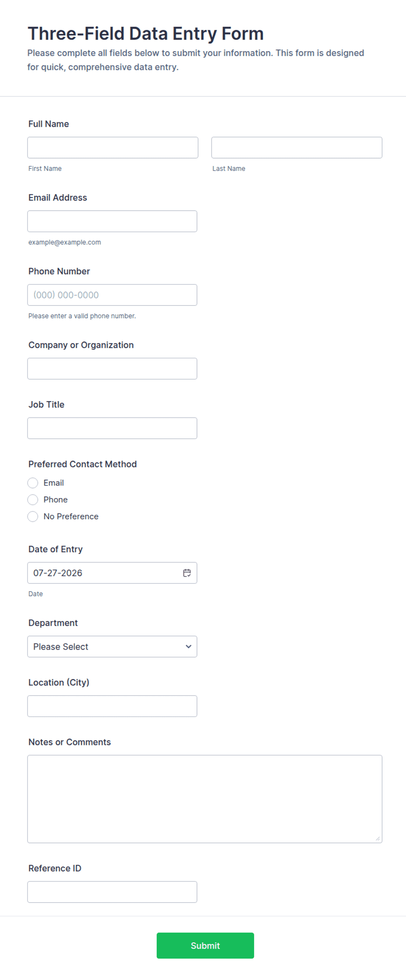Submit the data entry form
406x980 pixels.
(x=205, y=945)
